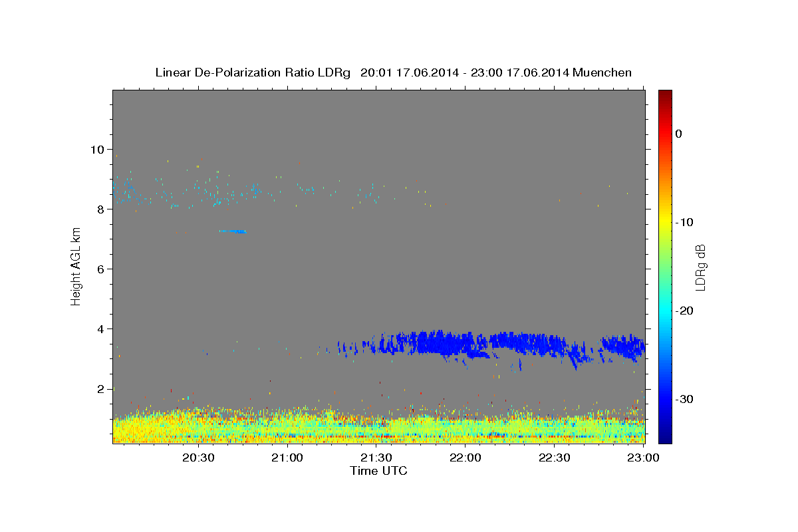Click the 20:30 time tick label
798x532 pixels.
[198, 458]
